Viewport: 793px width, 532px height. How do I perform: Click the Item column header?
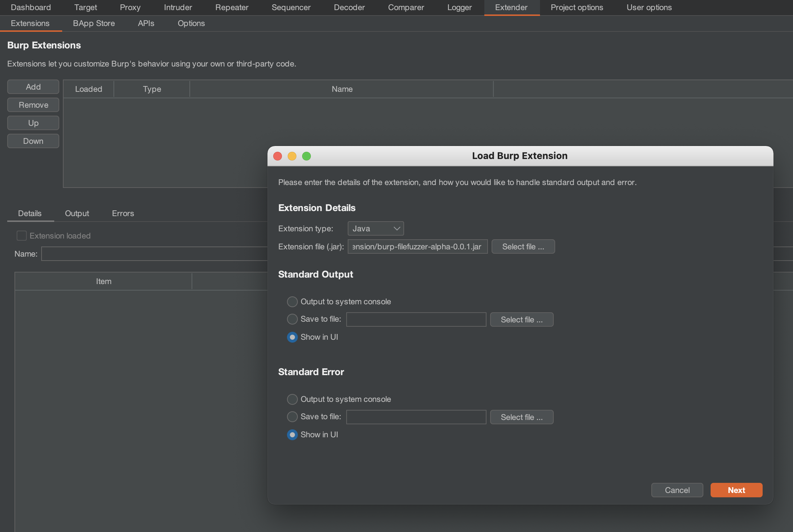tap(103, 281)
